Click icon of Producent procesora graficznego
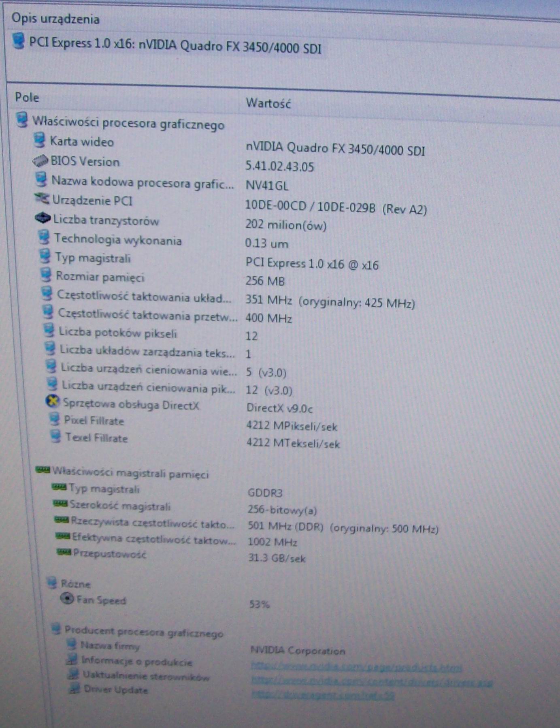Viewport: 560px width, 728px height. click(56, 629)
